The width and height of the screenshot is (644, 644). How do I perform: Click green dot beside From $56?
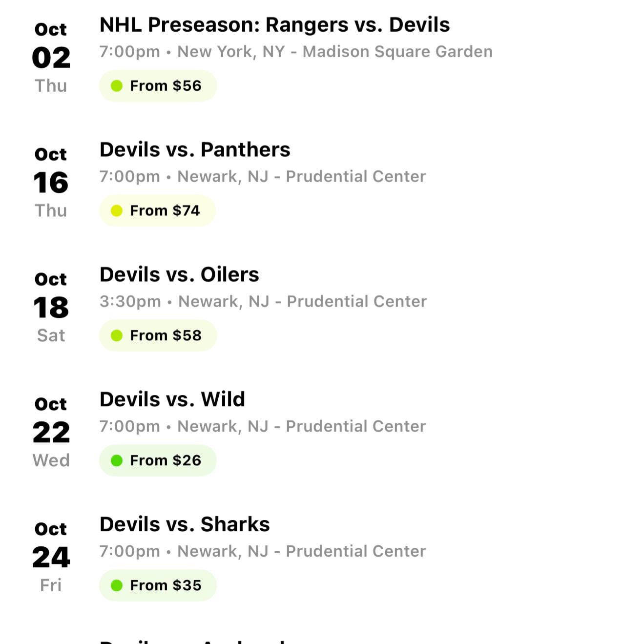coord(117,86)
